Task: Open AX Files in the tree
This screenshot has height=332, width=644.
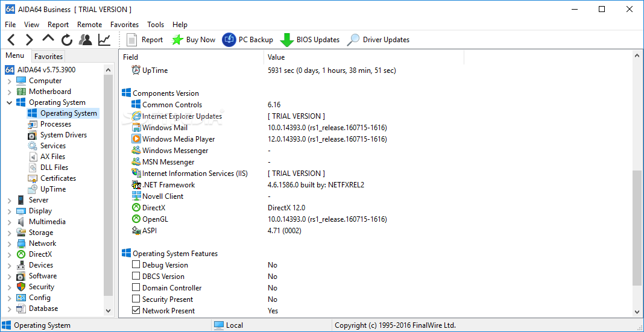Action: pos(52,156)
